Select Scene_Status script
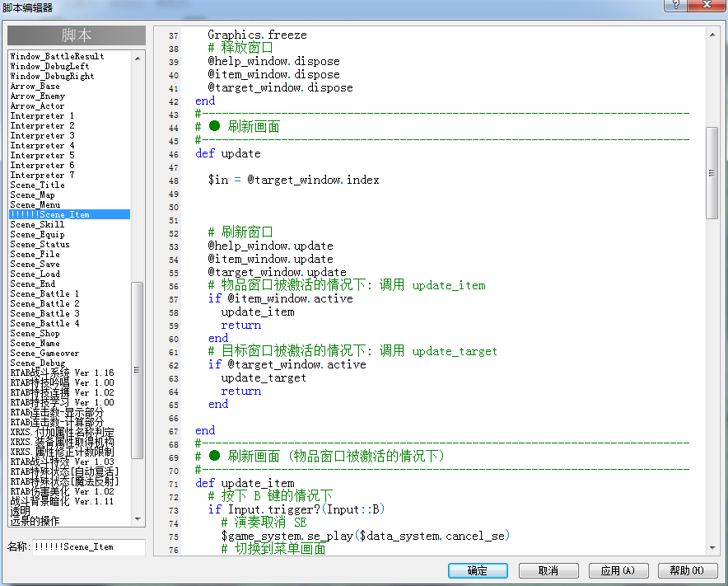 (40, 245)
